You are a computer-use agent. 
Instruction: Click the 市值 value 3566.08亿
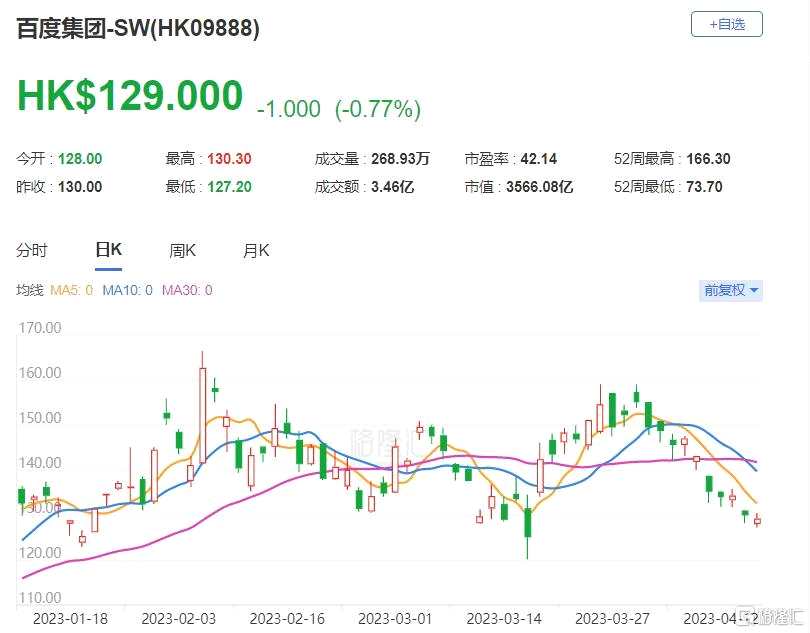pyautogui.click(x=539, y=187)
